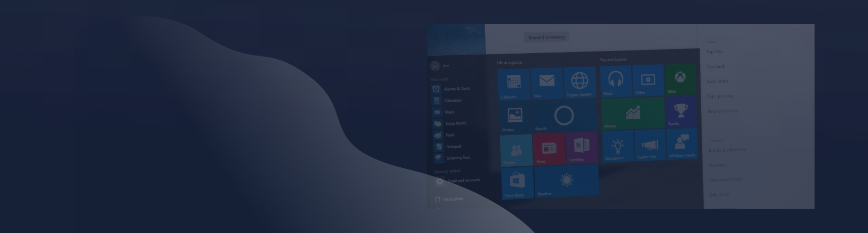Open the Sports trophy tile

[681, 112]
